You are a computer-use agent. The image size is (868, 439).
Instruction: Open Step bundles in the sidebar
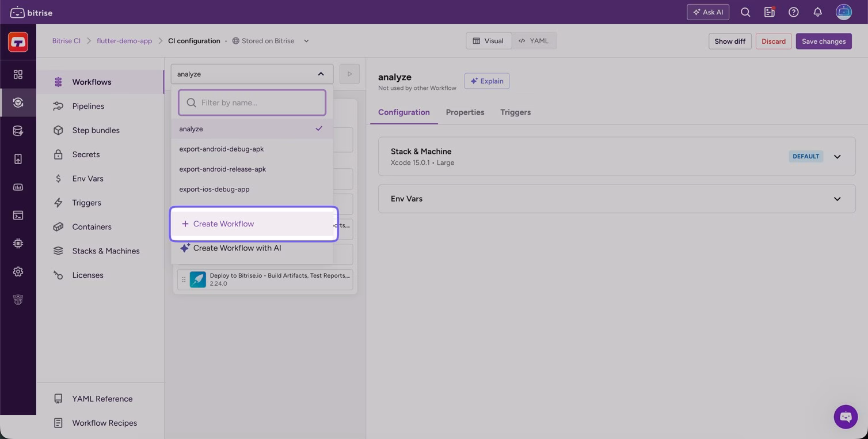[x=100, y=130]
